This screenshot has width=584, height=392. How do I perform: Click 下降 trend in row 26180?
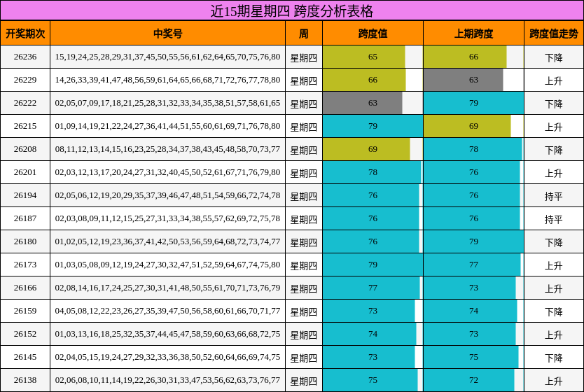coord(554,242)
